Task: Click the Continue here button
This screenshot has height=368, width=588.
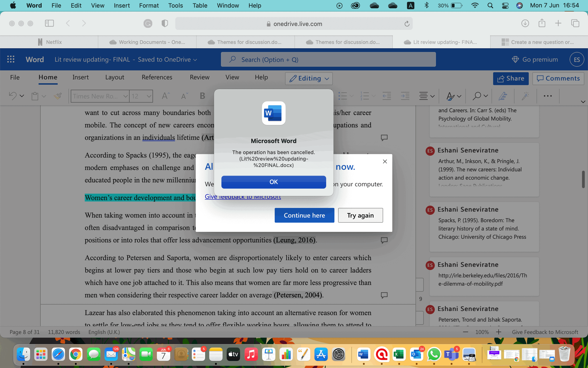Action: (304, 215)
